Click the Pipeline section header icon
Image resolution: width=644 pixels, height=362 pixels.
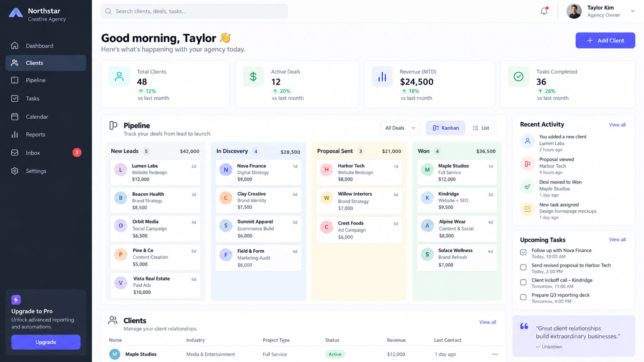(x=113, y=125)
